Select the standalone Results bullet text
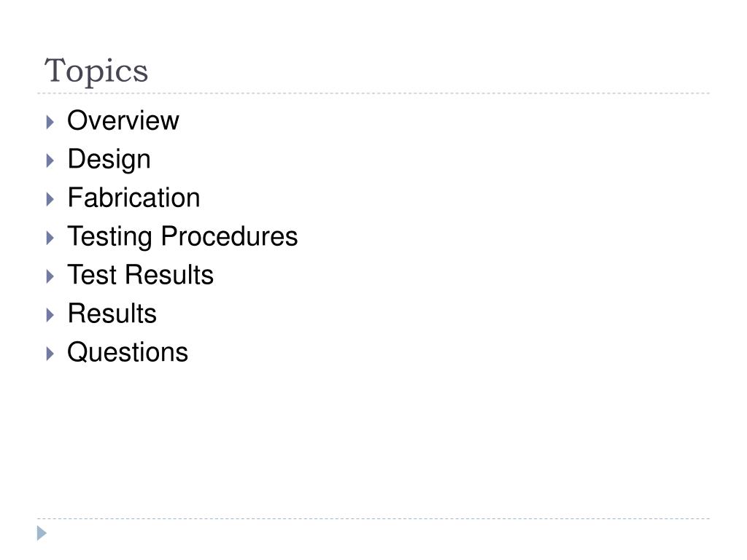747x560 pixels. click(x=112, y=314)
